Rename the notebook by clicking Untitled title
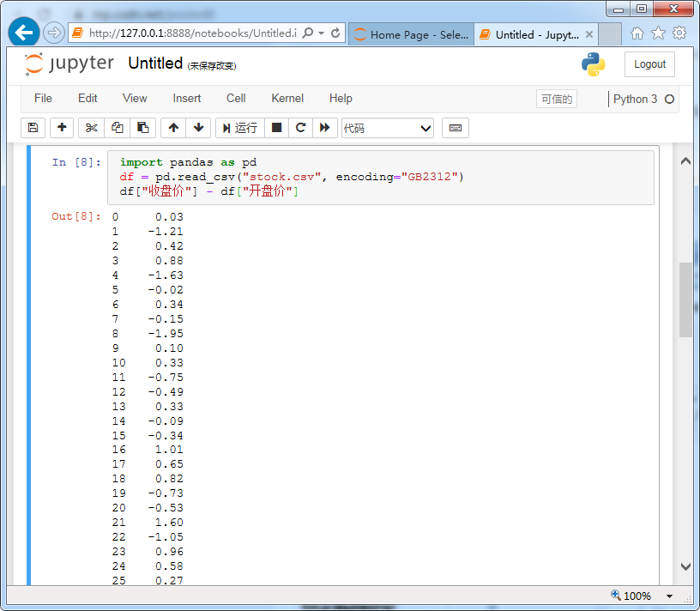 point(155,64)
